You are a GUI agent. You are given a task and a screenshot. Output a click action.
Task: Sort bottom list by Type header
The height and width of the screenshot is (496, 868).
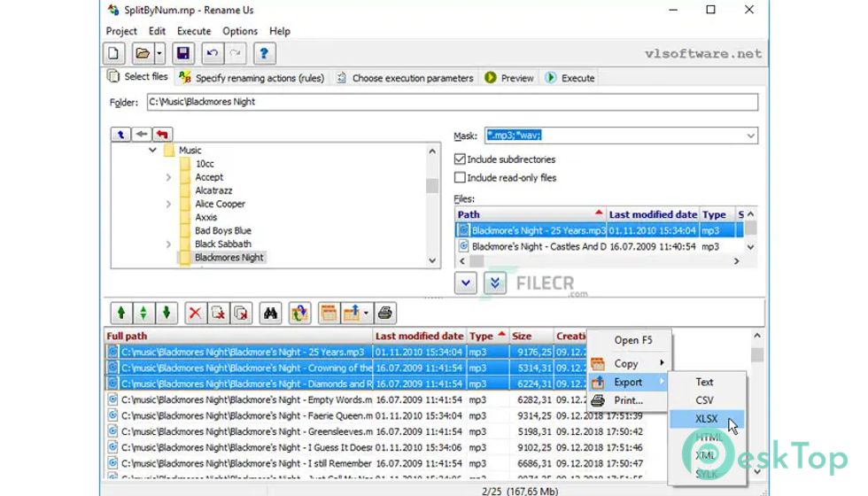click(x=488, y=336)
